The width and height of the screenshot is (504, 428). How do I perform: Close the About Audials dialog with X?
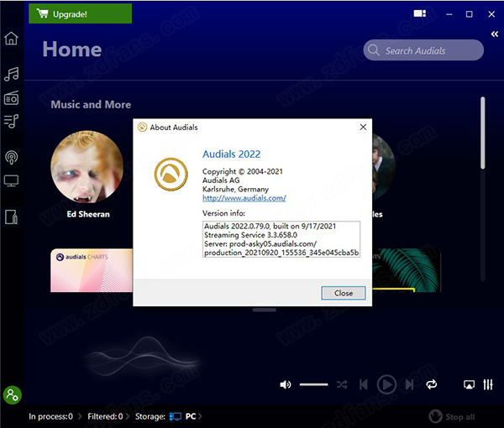363,128
